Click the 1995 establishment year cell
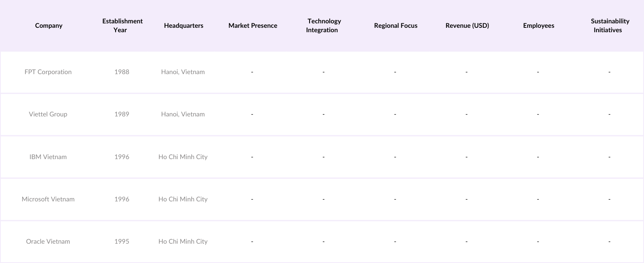644x263 pixels. (122, 242)
